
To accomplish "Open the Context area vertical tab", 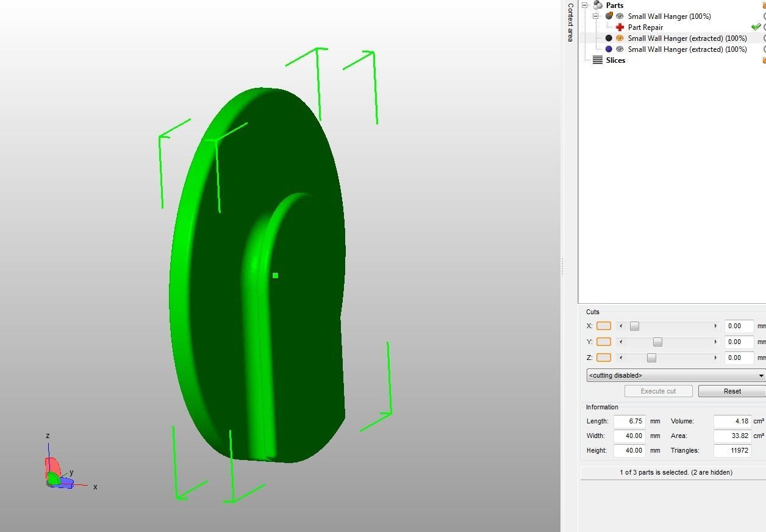I will click(570, 22).
